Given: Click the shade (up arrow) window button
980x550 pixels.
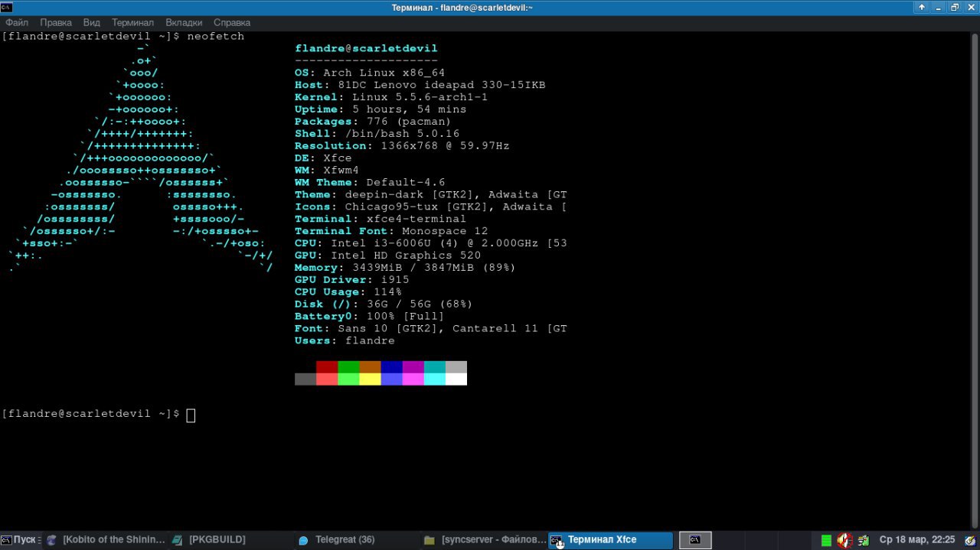Looking at the screenshot, I should click(x=922, y=7).
